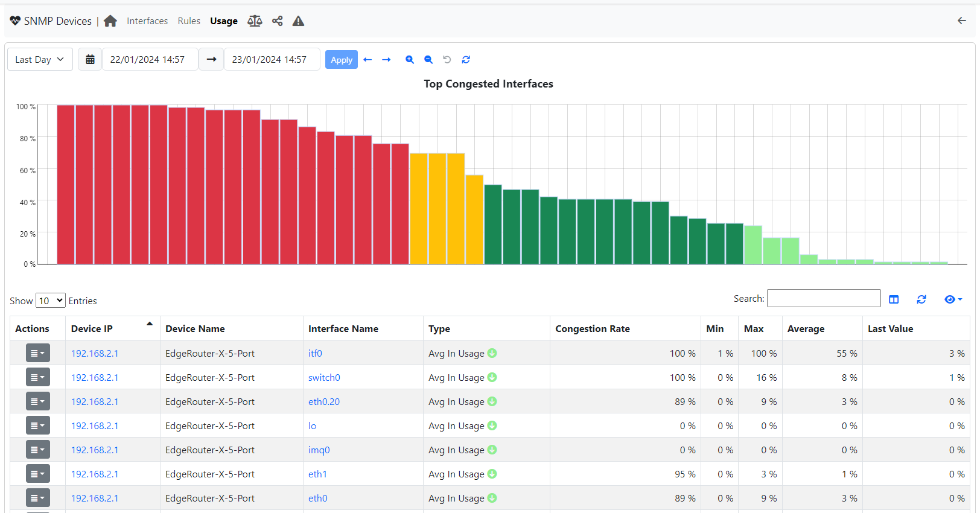The width and height of the screenshot is (980, 513).
Task: Select the Usage tab
Action: tap(224, 21)
